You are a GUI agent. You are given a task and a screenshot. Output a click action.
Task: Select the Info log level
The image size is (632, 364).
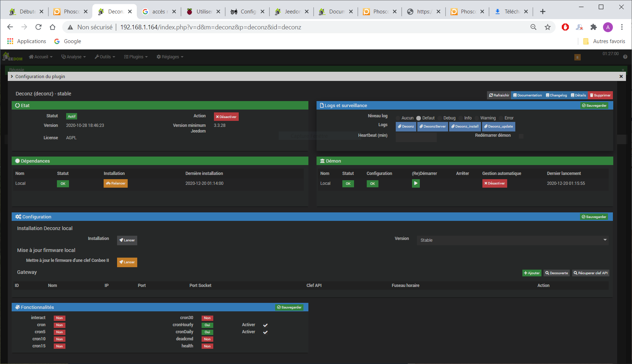click(460, 118)
